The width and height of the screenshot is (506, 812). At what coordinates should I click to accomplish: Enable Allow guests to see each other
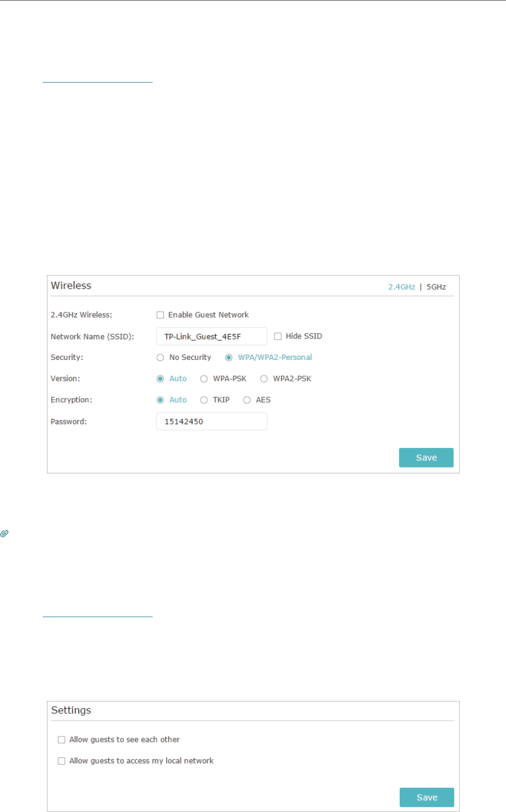point(61,740)
